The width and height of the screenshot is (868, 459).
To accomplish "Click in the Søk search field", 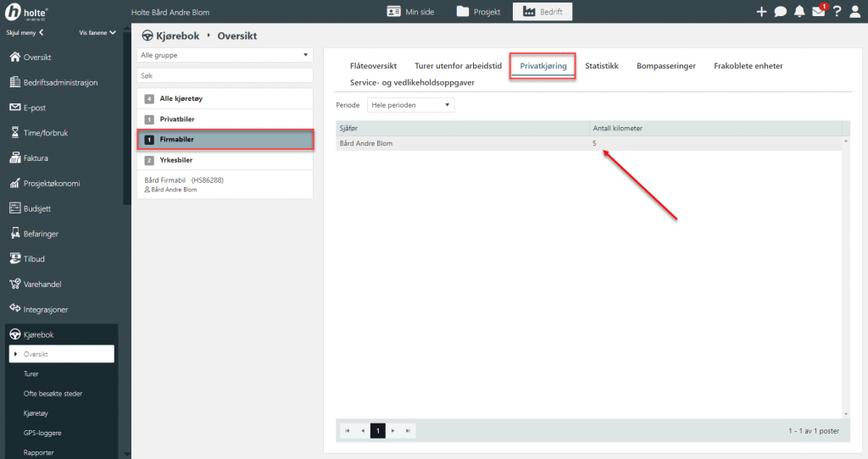I will coord(225,76).
